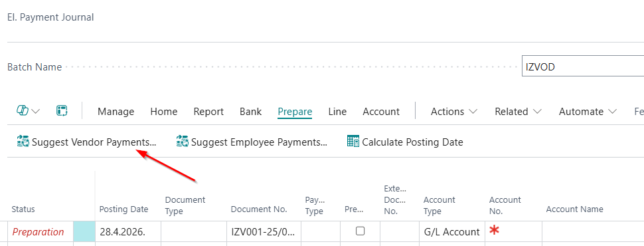This screenshot has width=644, height=246.
Task: Click the G/L Account cell
Action: click(451, 232)
